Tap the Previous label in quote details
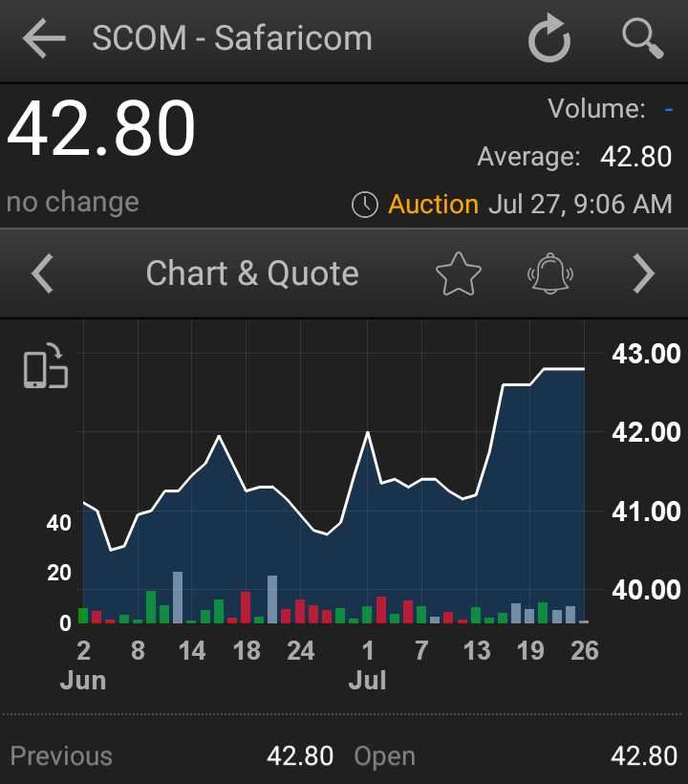This screenshot has height=784, width=688. click(61, 756)
